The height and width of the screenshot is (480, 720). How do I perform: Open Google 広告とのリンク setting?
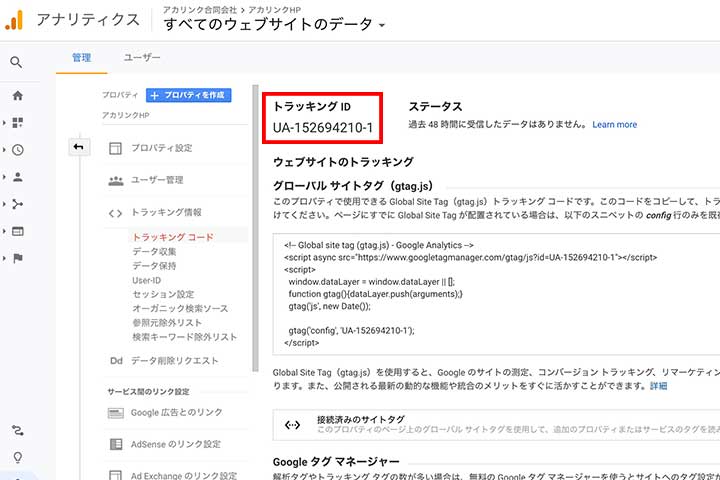(x=176, y=412)
